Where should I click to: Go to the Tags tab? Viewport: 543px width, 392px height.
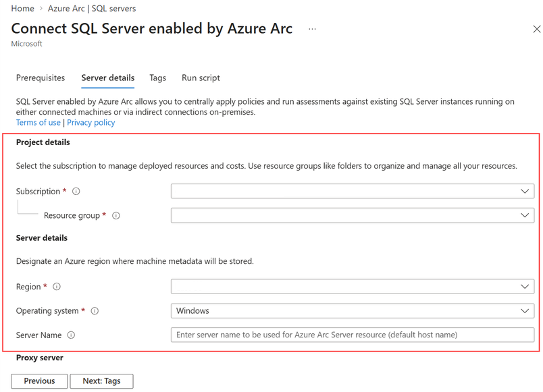pyautogui.click(x=157, y=78)
